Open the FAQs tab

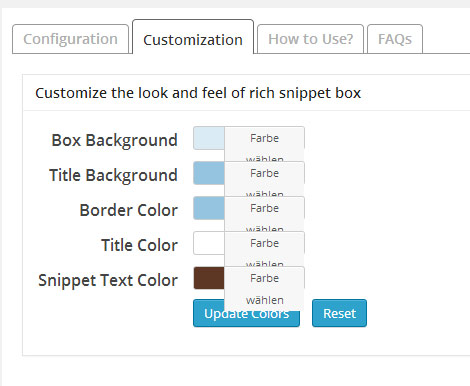click(395, 39)
